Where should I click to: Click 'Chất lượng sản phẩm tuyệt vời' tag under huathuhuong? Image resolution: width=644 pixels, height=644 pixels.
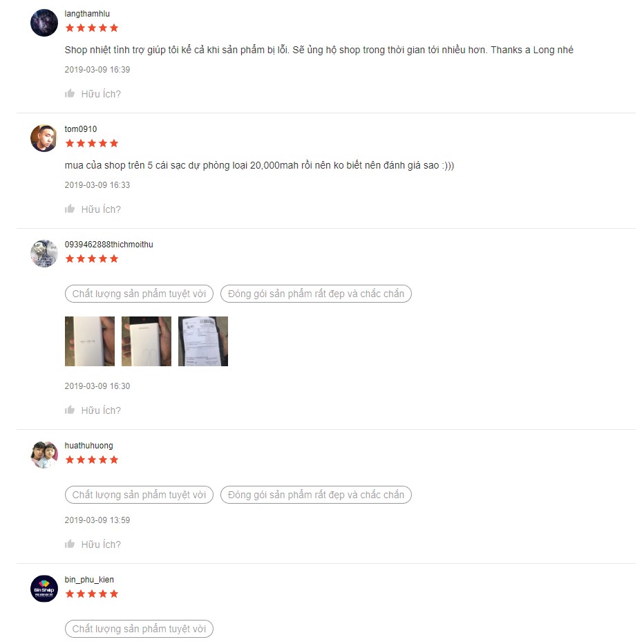(x=139, y=495)
